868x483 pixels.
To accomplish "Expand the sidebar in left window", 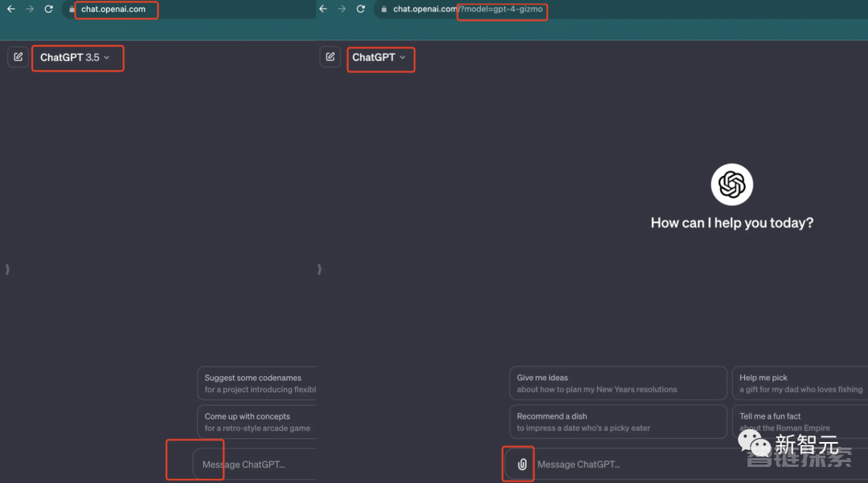I will (x=7, y=269).
